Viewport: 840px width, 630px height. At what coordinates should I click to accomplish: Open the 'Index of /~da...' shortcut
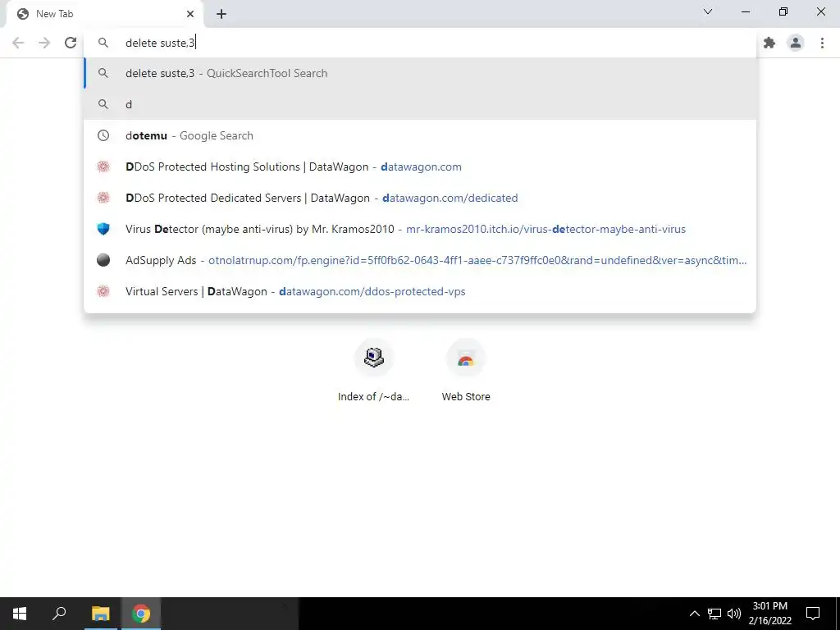point(373,370)
